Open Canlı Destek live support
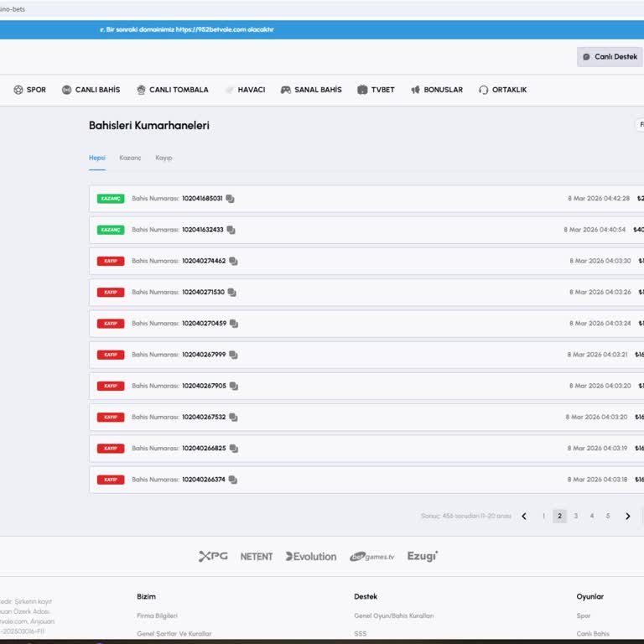 click(610, 57)
